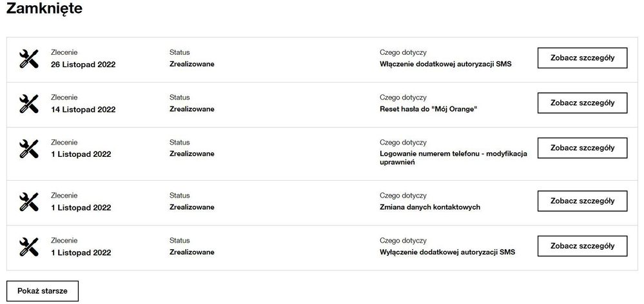Image resolution: width=644 pixels, height=304 pixels.
Task: Click the 14 Listopad 2022 order date
Action: click(x=83, y=110)
